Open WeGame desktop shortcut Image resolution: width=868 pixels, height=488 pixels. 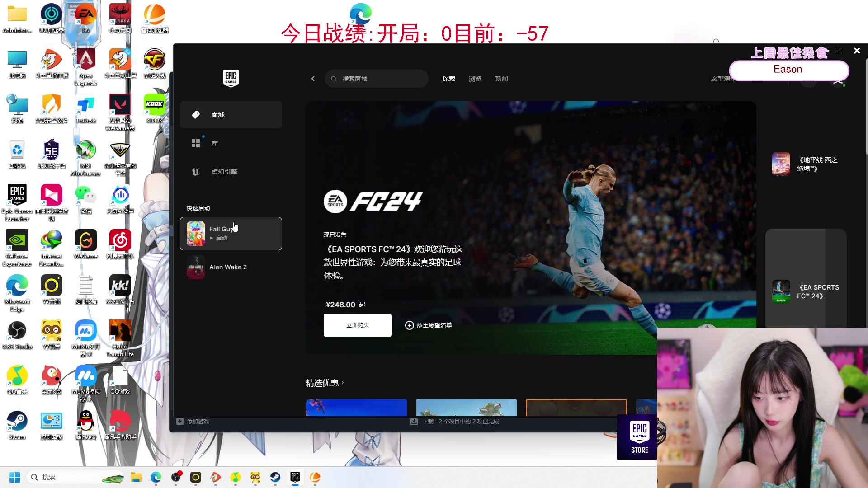[x=85, y=245]
